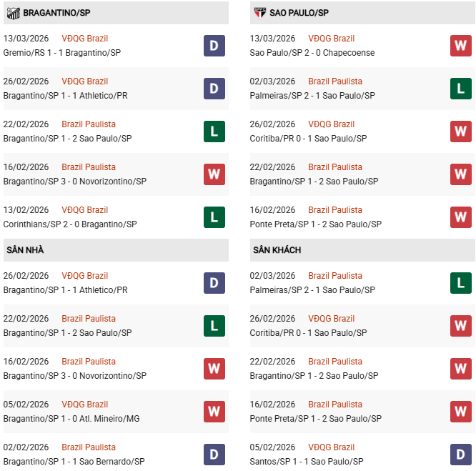476x471 pixels.
Task: Click the W badge beside Bragantino 1-0 Atl. Mineiro
Action: click(x=214, y=412)
